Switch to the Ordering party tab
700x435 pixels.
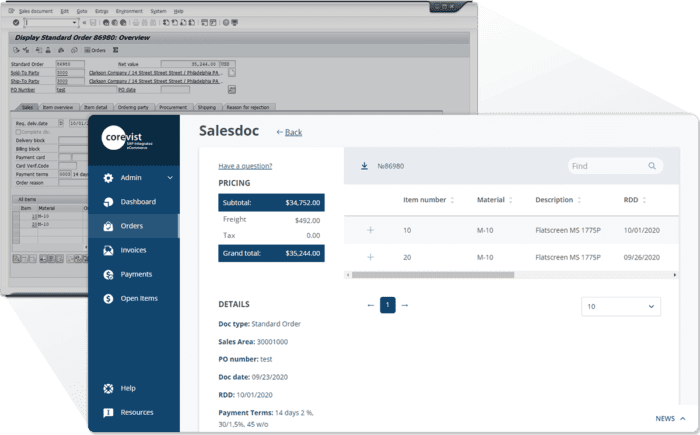click(x=133, y=107)
